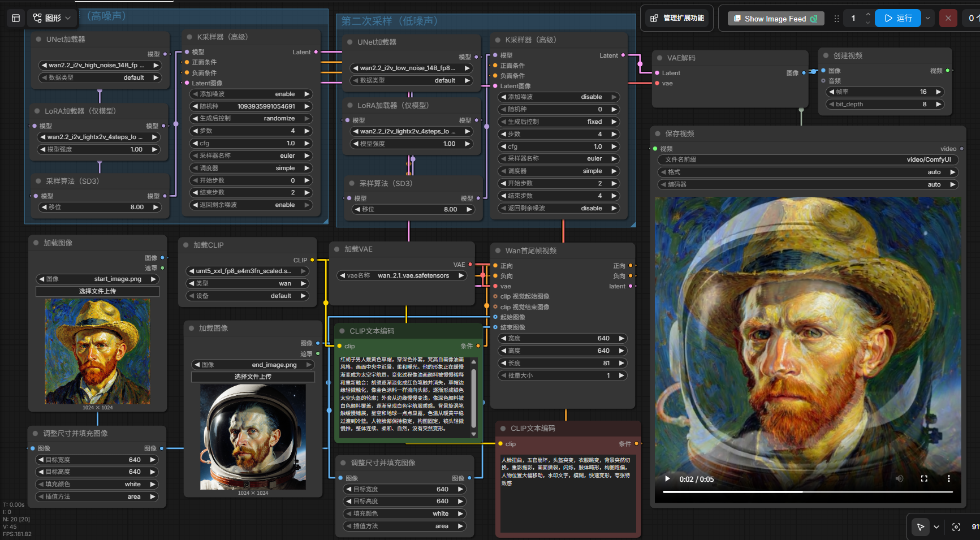Image resolution: width=980 pixels, height=540 pixels.
Task: Open vae名称 wan_2.1_vae.safetensors combo
Action: click(x=402, y=275)
